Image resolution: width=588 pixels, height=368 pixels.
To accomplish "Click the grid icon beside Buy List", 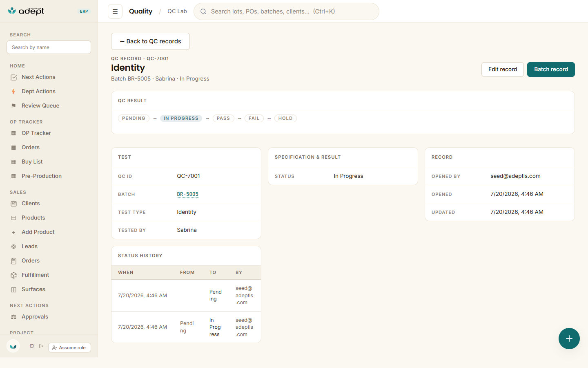I will click(13, 162).
